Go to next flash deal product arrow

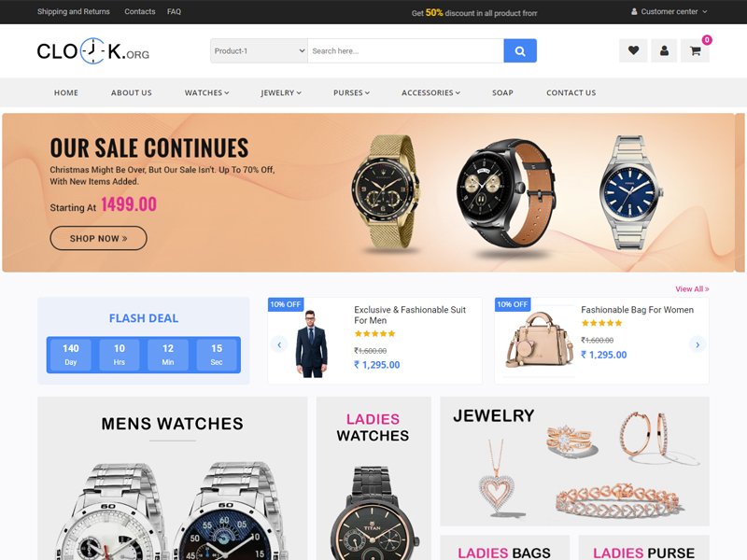click(x=698, y=344)
